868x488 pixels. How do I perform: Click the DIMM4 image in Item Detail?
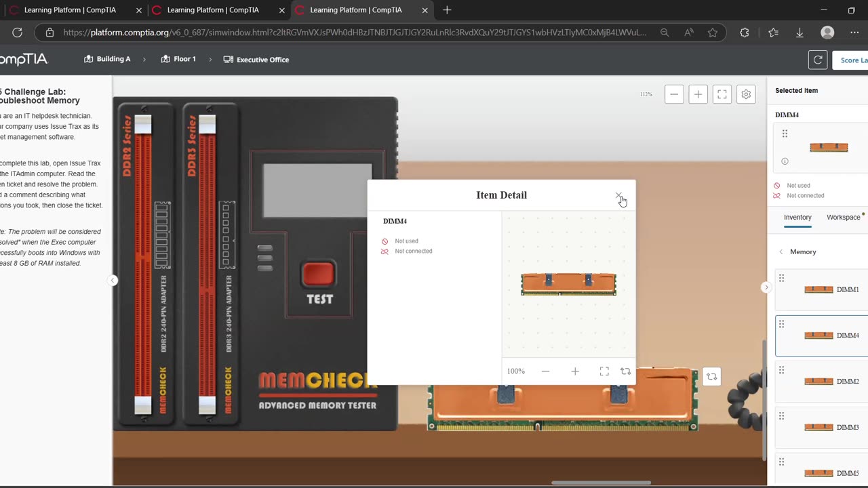[568, 284]
